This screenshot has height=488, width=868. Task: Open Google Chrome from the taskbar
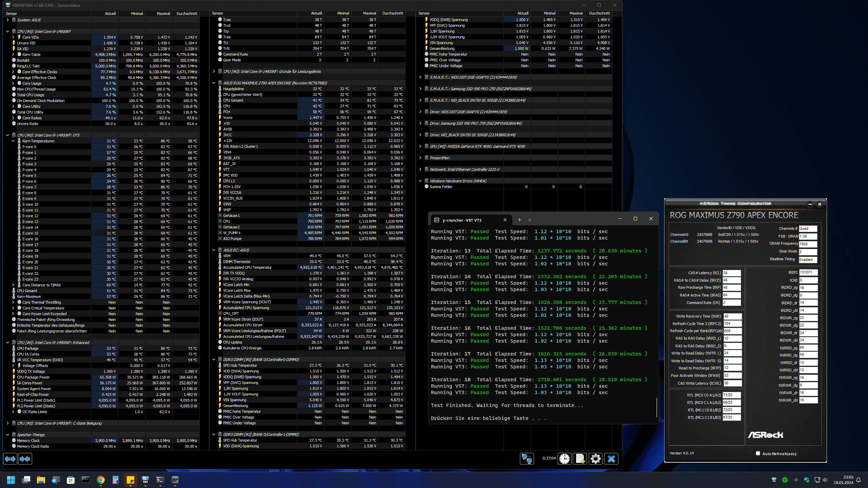(x=101, y=480)
